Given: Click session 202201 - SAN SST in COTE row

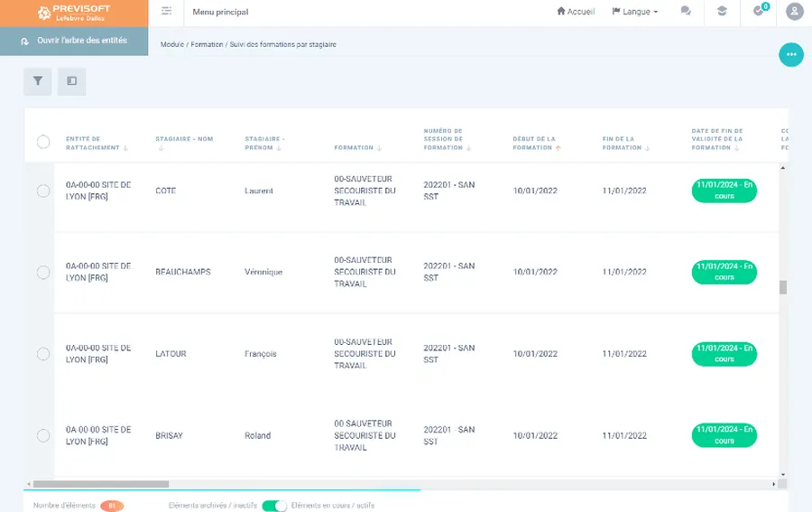Looking at the screenshot, I should [449, 191].
